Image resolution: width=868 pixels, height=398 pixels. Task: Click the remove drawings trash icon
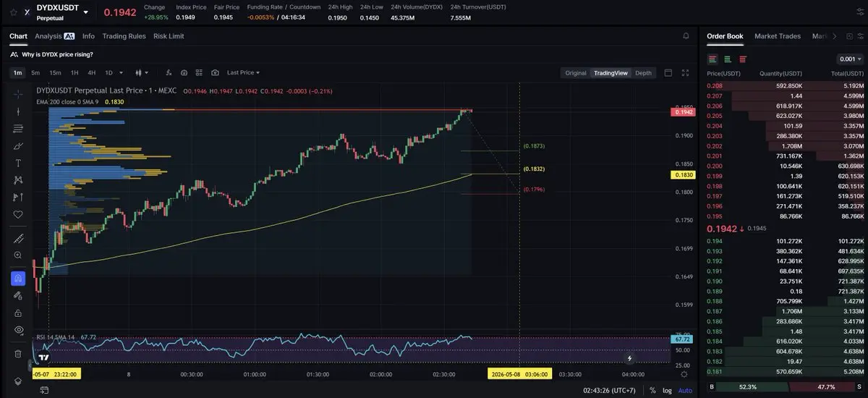coord(18,354)
